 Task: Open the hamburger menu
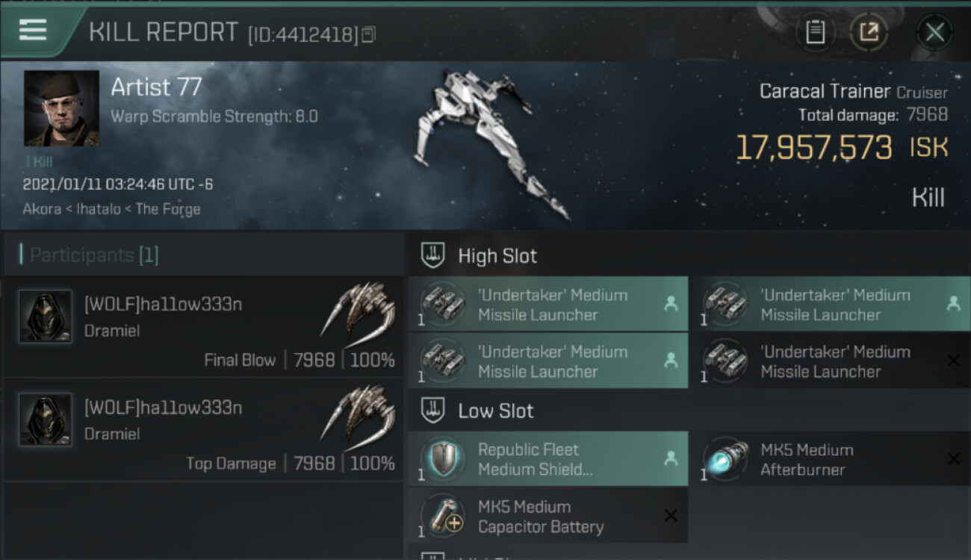pos(33,30)
